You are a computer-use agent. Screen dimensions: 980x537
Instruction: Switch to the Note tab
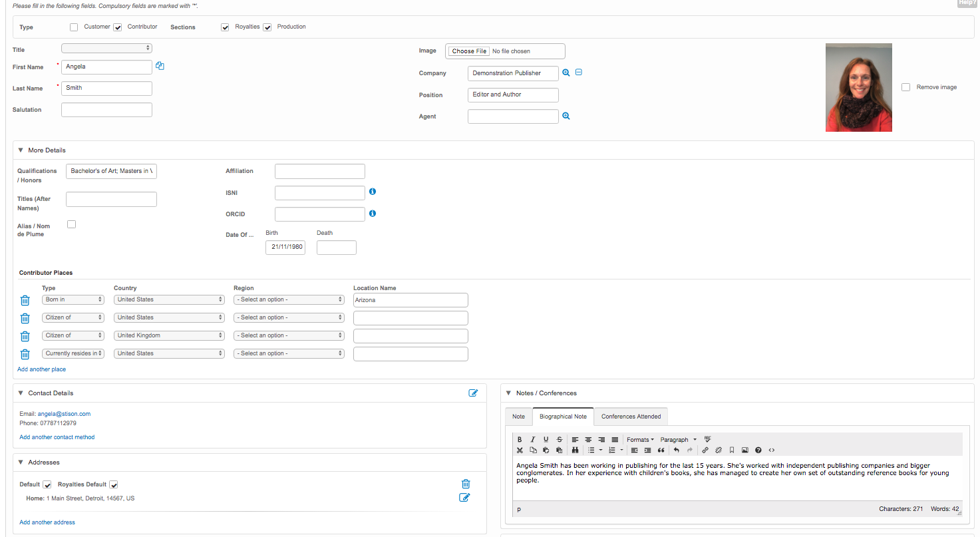(x=518, y=417)
